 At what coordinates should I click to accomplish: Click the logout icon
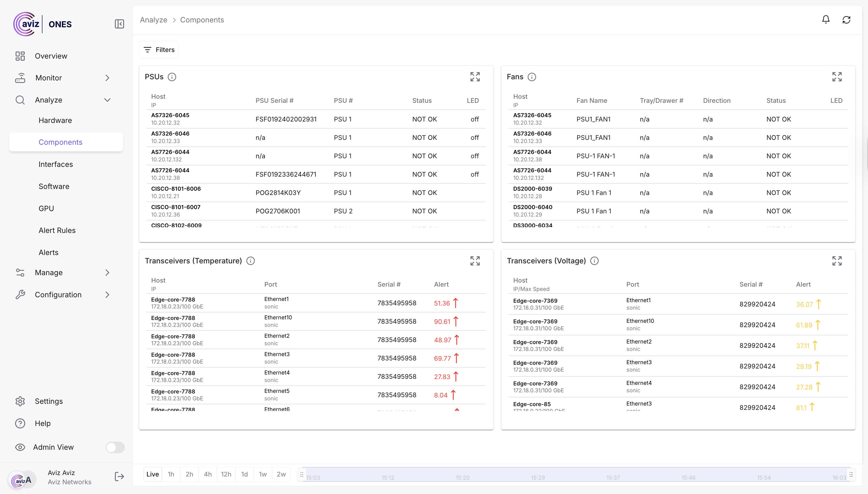coord(119,477)
